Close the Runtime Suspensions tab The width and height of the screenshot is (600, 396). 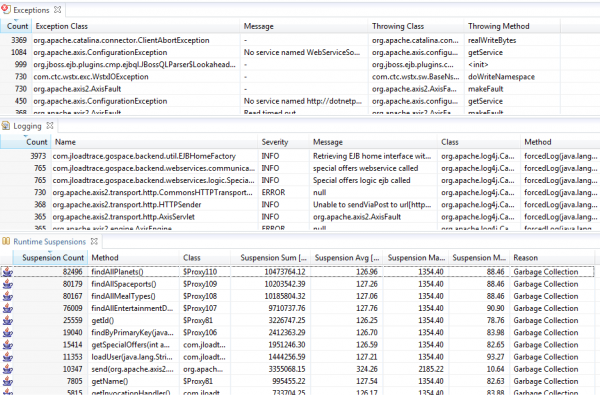tap(94, 241)
